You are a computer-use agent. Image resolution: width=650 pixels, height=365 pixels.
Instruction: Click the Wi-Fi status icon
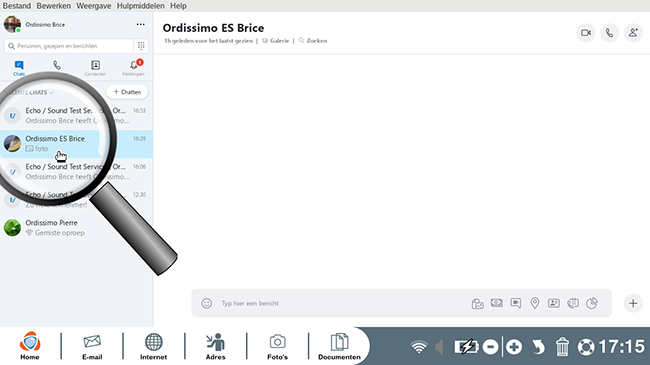[419, 347]
